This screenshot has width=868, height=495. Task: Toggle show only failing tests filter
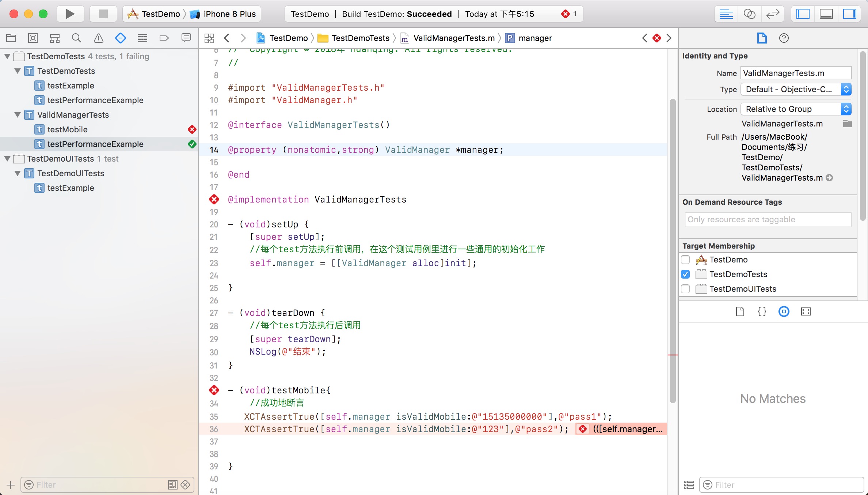186,485
